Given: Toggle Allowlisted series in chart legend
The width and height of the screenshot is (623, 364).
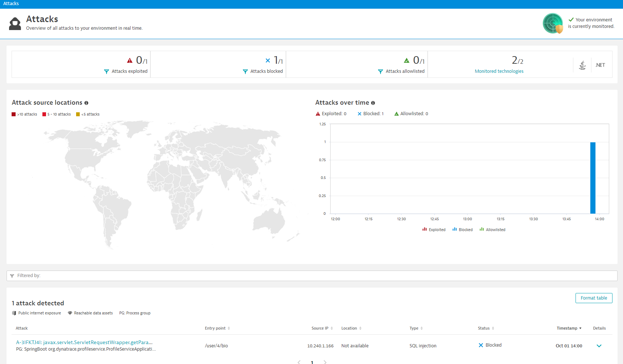Looking at the screenshot, I should (x=492, y=230).
